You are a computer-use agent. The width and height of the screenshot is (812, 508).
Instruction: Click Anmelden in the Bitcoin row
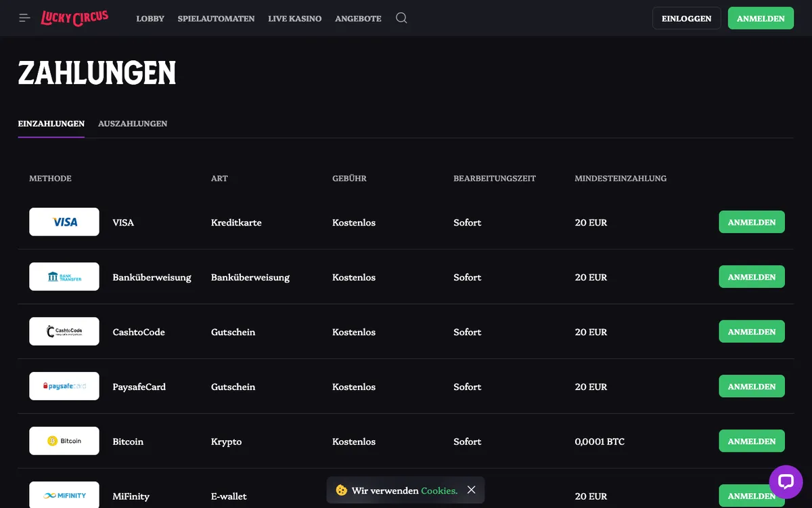pos(752,442)
